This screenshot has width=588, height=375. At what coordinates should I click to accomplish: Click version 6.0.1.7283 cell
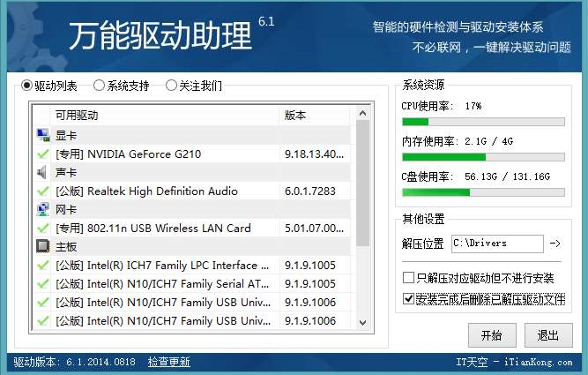[310, 191]
